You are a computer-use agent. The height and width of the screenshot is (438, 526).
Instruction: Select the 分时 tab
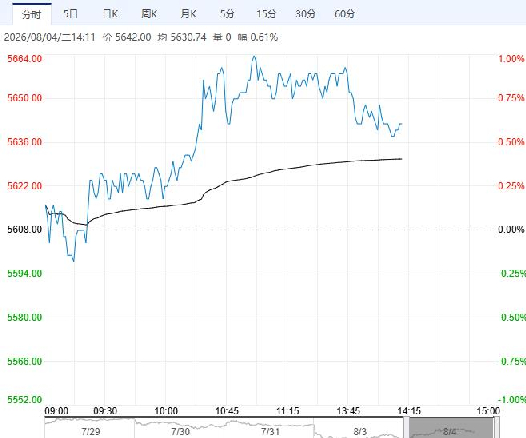click(32, 14)
